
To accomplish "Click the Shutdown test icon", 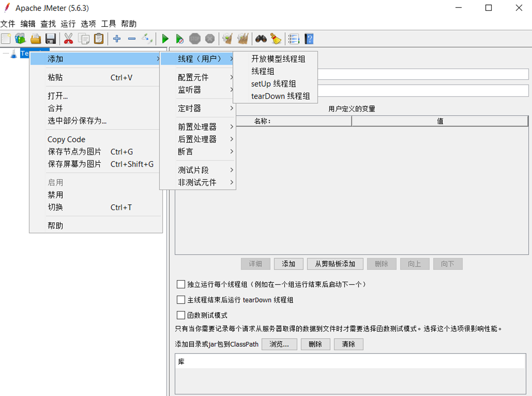I will [x=210, y=39].
